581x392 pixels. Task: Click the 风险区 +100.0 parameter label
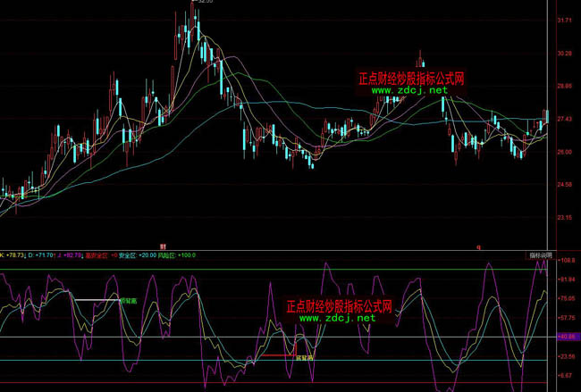coord(179,255)
